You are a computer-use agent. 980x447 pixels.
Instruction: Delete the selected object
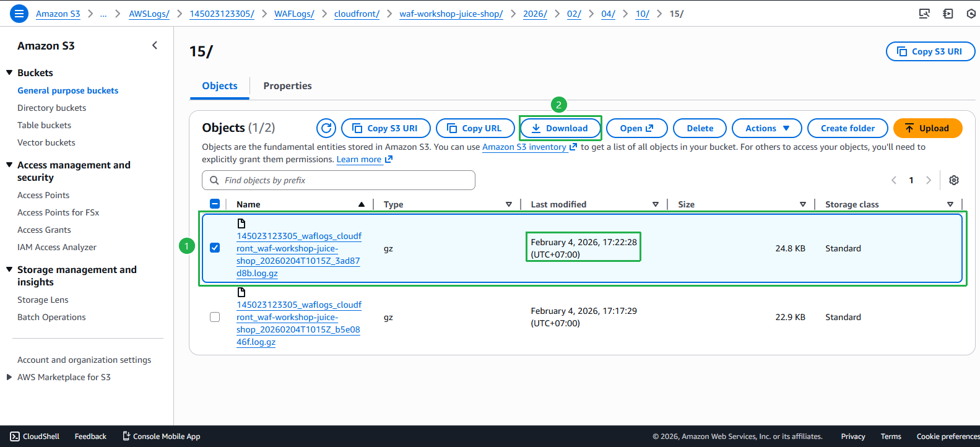point(700,128)
